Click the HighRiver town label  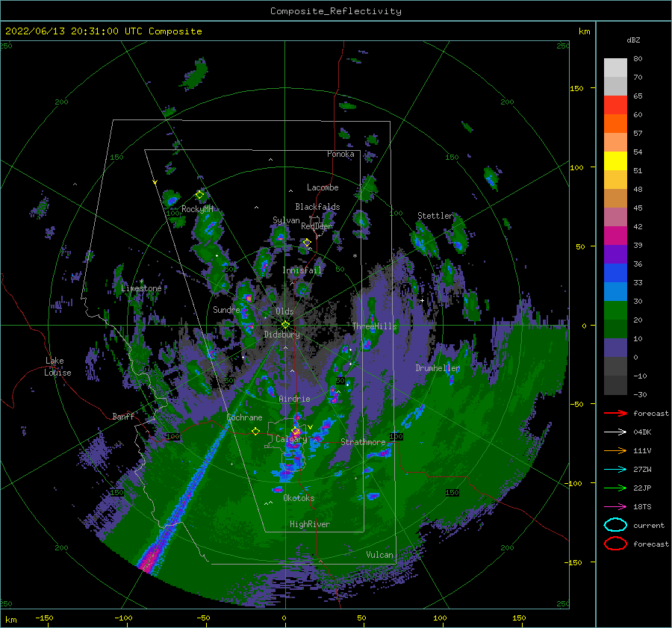tap(310, 524)
